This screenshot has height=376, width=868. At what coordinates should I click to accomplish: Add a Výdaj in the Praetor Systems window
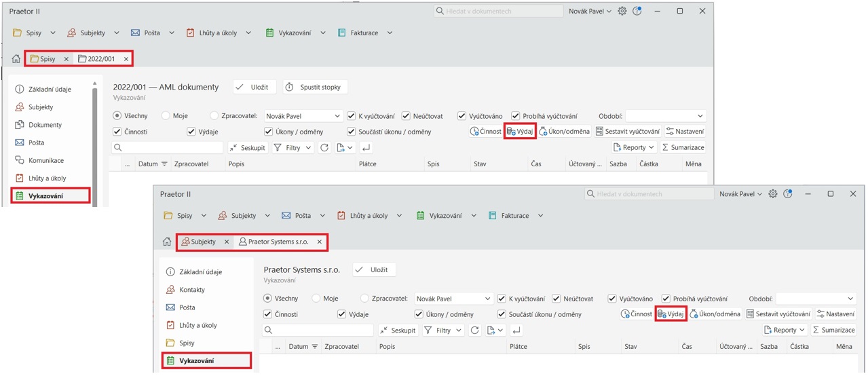[671, 314]
